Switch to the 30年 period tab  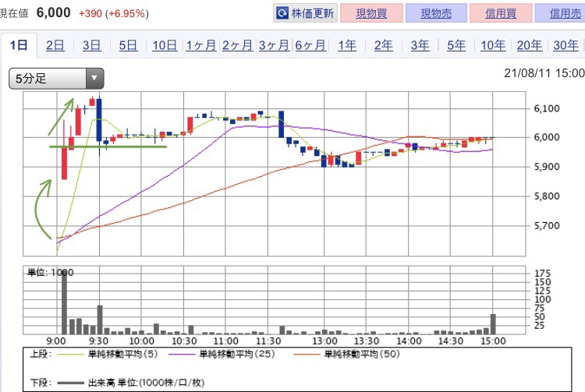(x=565, y=45)
